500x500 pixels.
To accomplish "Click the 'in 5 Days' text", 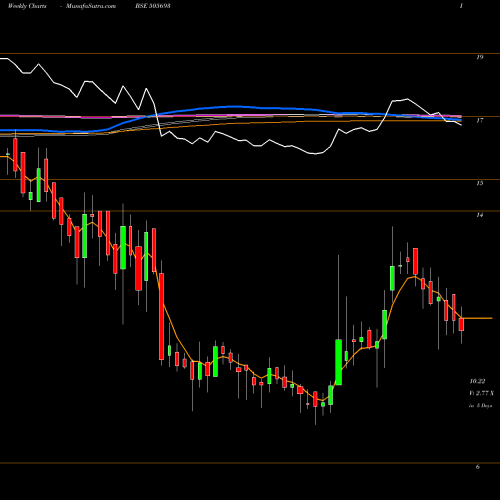I will point(480,406).
